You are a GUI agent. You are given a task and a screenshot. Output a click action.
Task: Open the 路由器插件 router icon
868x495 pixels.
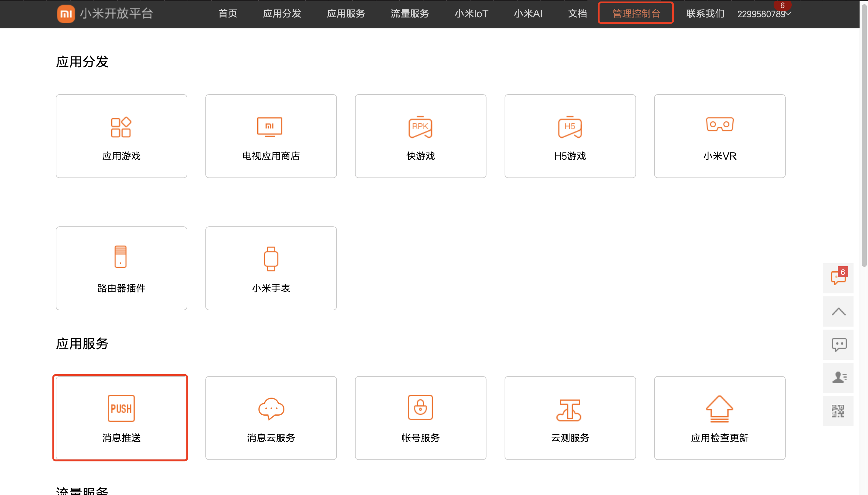coord(121,257)
